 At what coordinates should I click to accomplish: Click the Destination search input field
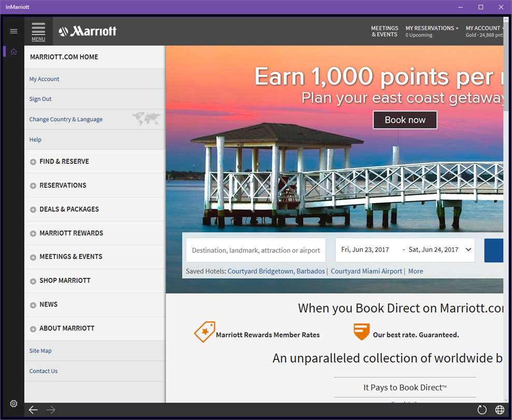pos(256,250)
